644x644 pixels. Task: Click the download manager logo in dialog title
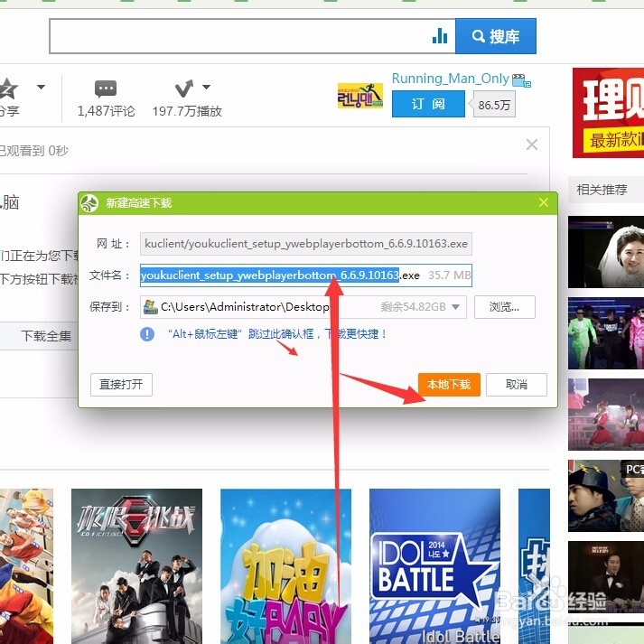[x=89, y=203]
